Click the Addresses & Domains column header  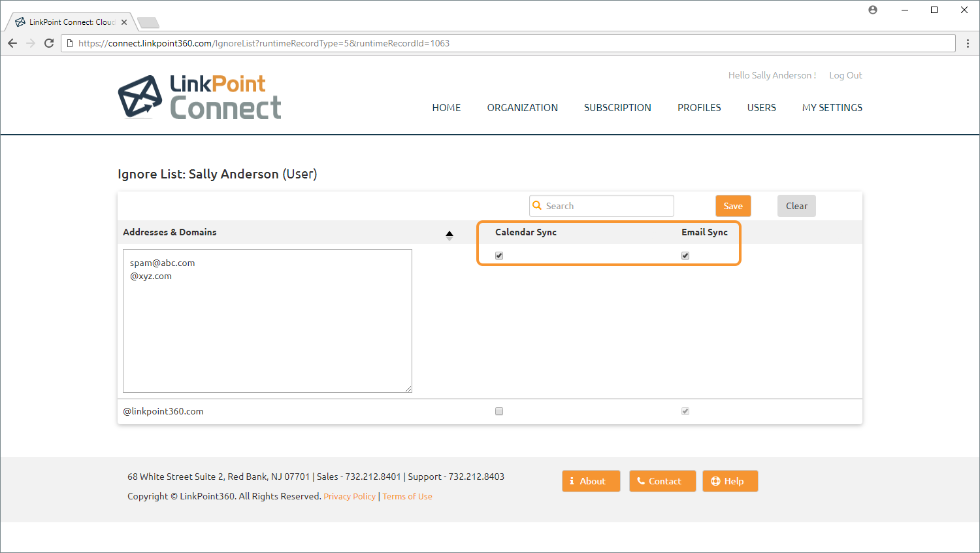(x=170, y=232)
